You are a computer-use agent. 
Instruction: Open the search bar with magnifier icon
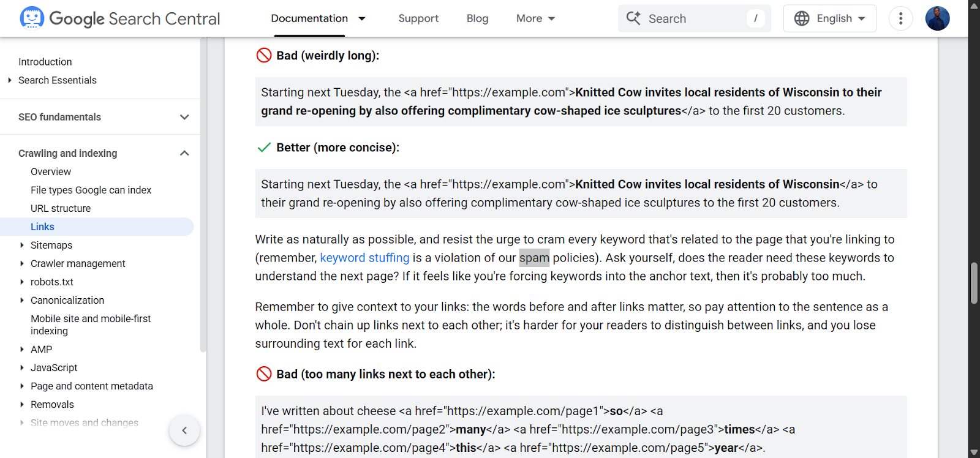click(x=632, y=18)
